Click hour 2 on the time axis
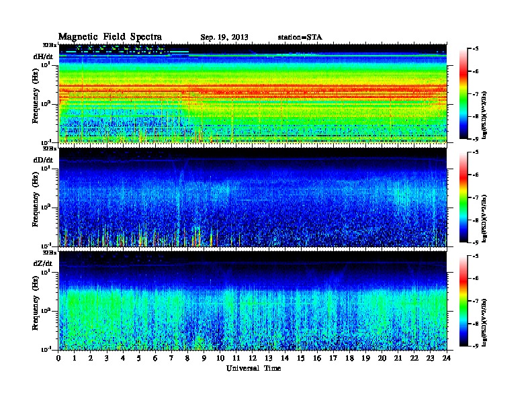 (91, 359)
